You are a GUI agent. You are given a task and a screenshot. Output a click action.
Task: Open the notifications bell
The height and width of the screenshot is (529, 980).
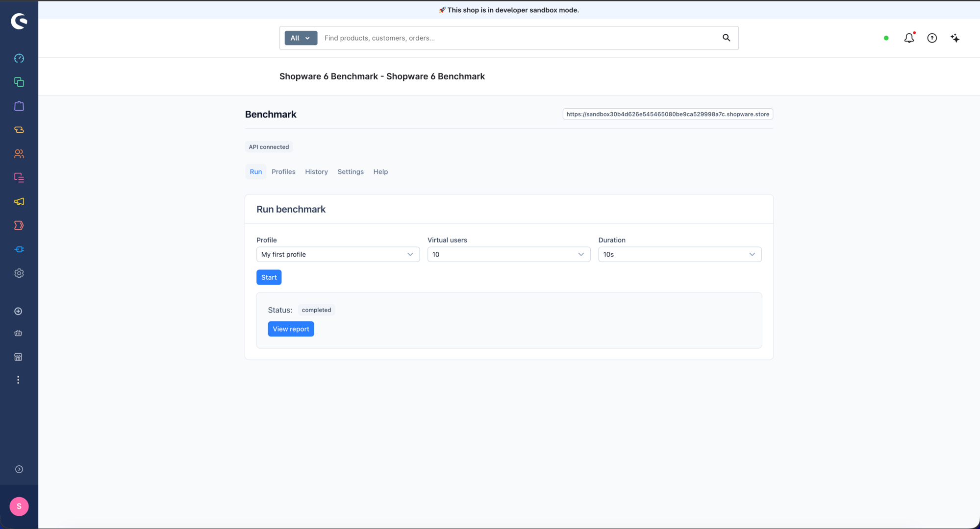coord(909,38)
